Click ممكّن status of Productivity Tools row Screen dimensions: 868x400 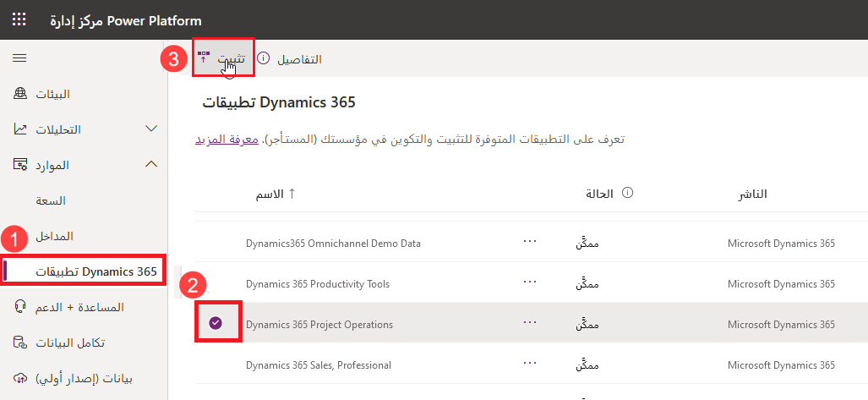click(587, 284)
